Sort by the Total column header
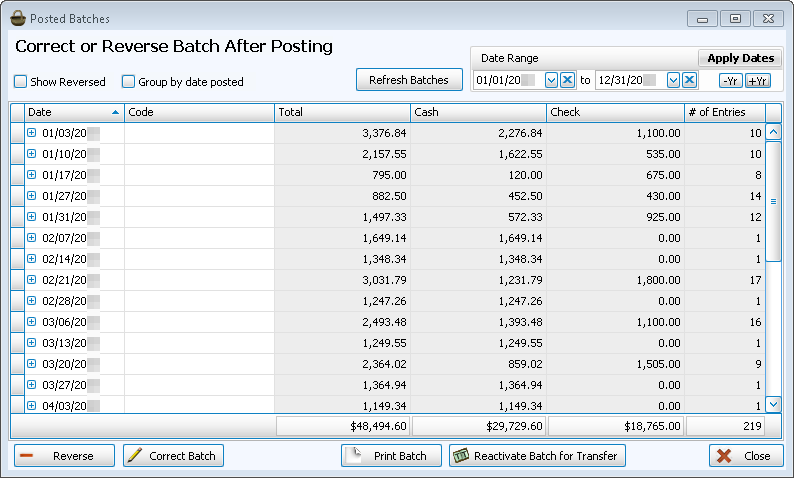Image resolution: width=794 pixels, height=478 pixels. point(341,112)
